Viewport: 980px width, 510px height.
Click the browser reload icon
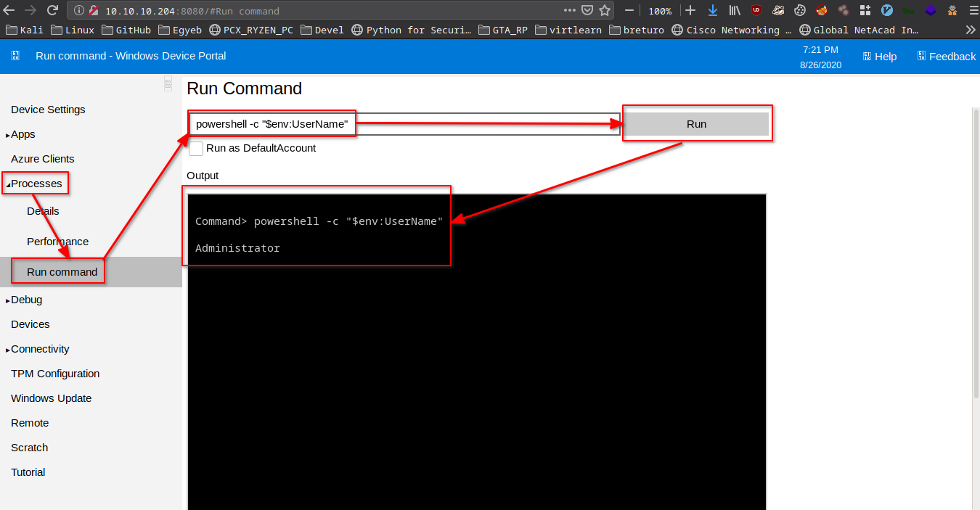(52, 10)
